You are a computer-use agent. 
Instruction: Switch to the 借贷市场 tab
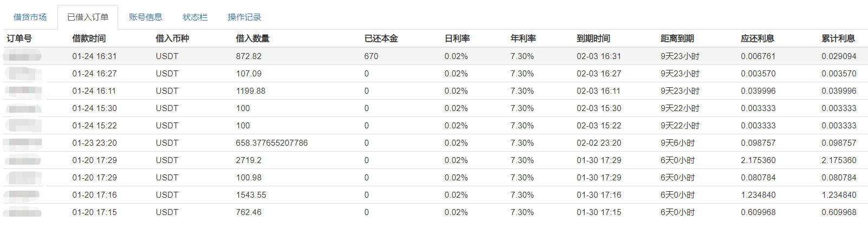pos(30,17)
